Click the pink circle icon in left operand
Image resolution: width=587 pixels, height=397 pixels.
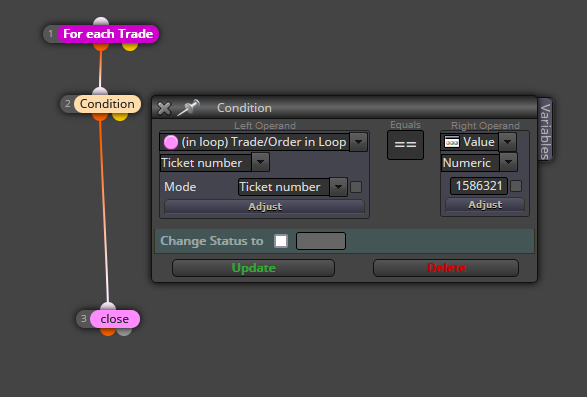[171, 142]
